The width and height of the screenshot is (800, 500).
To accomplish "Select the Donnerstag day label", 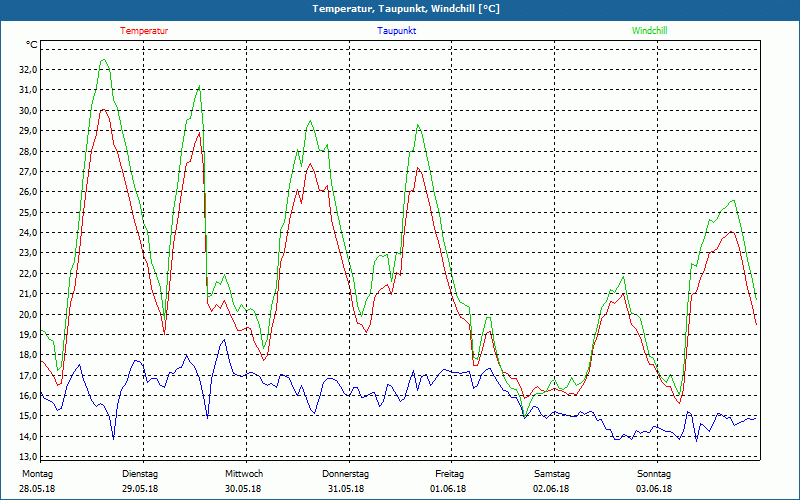I will (x=346, y=474).
